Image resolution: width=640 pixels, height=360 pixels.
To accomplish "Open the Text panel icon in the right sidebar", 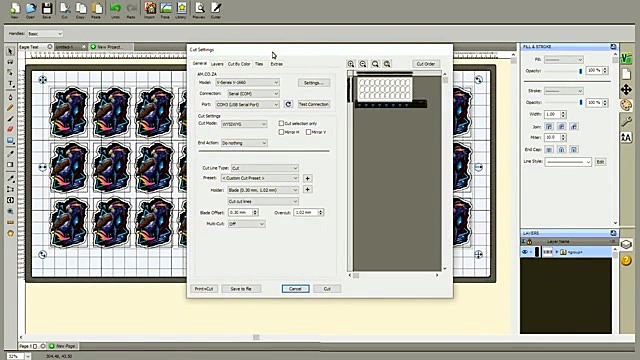I will pyautogui.click(x=626, y=137).
